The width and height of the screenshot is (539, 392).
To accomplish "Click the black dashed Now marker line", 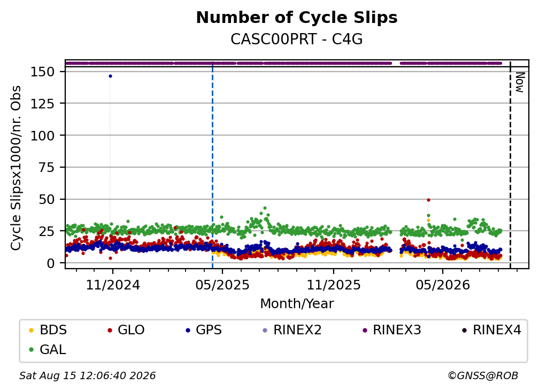I will [x=510, y=165].
